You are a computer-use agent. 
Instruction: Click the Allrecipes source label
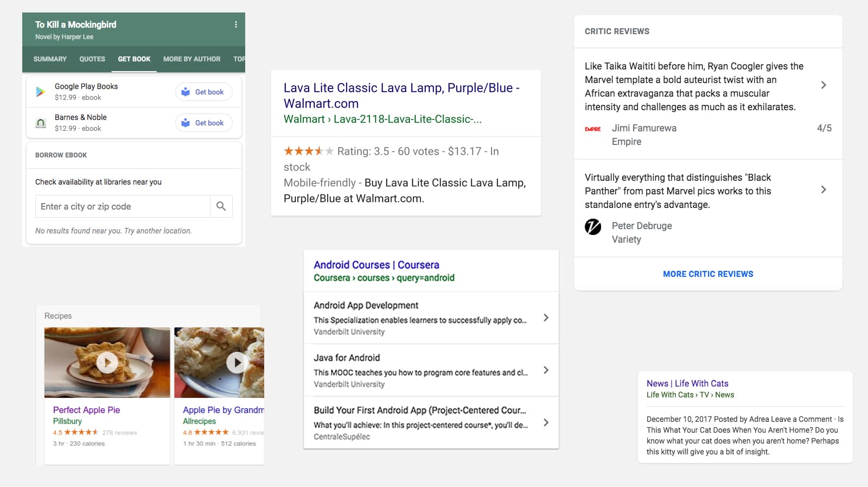(x=199, y=421)
